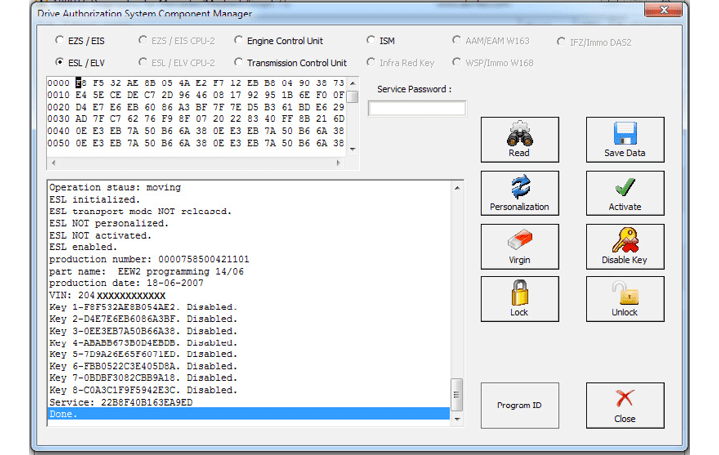Click the log panel vertical scrollbar thumb
The width and height of the screenshot is (719, 455).
tap(457, 390)
